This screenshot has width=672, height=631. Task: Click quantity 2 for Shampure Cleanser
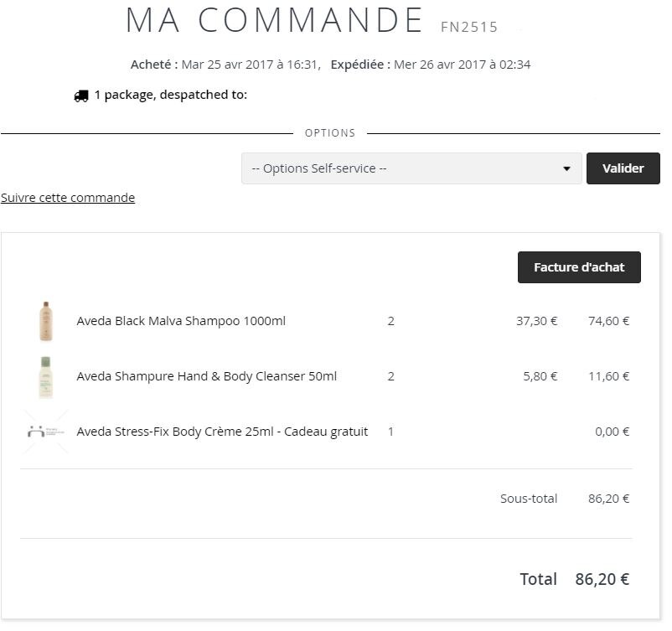[x=390, y=376]
